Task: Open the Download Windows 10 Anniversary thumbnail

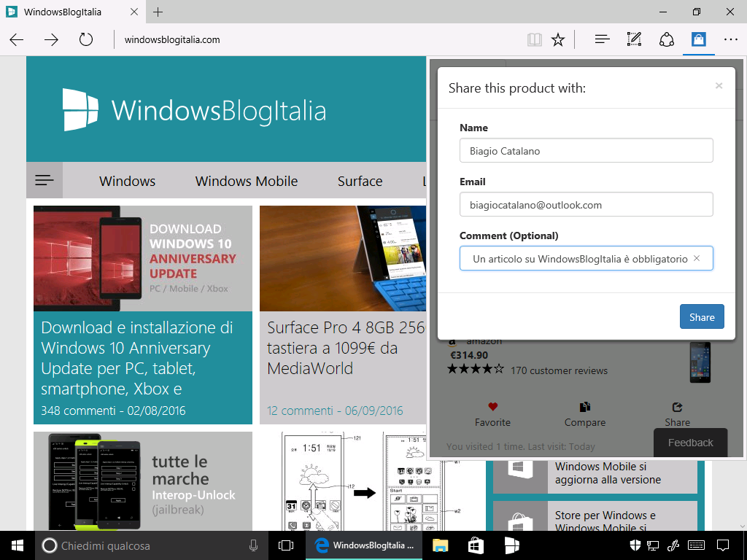Action: coord(143,259)
